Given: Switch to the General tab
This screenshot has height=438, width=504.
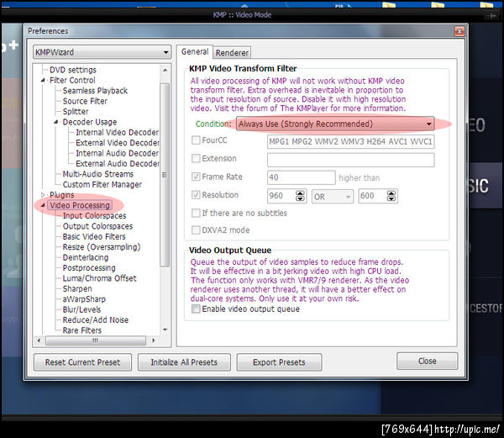Looking at the screenshot, I should pyautogui.click(x=195, y=52).
